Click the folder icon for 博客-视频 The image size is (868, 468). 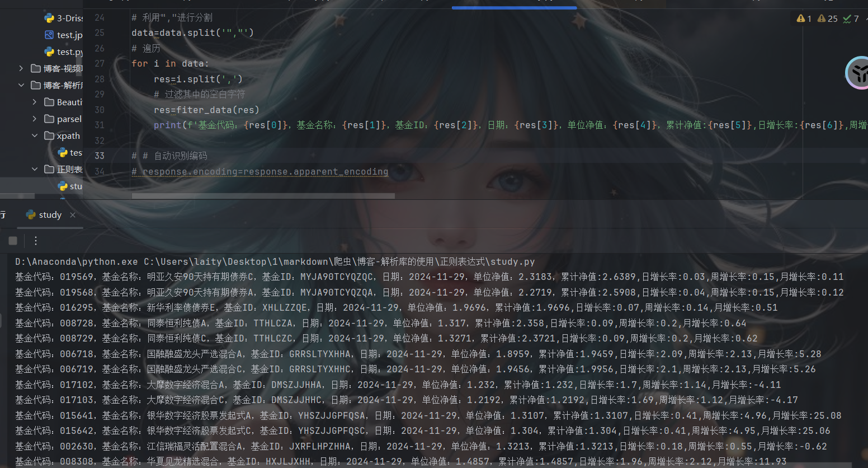point(36,68)
